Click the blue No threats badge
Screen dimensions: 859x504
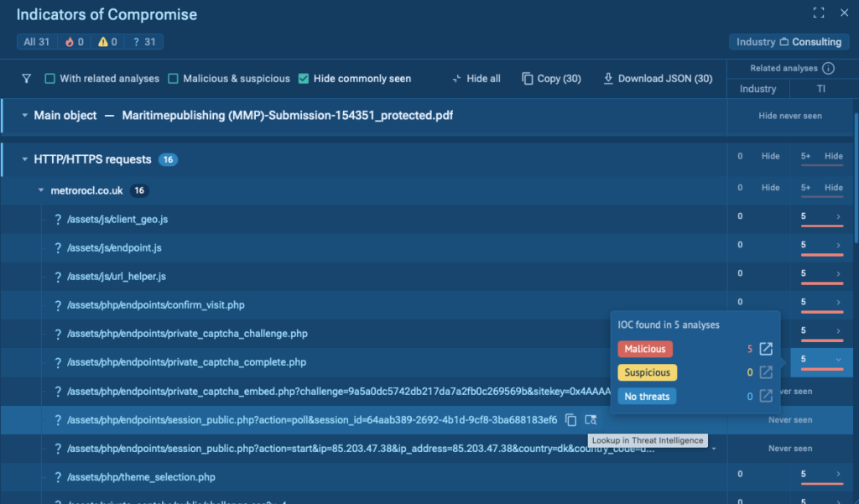pyautogui.click(x=647, y=396)
